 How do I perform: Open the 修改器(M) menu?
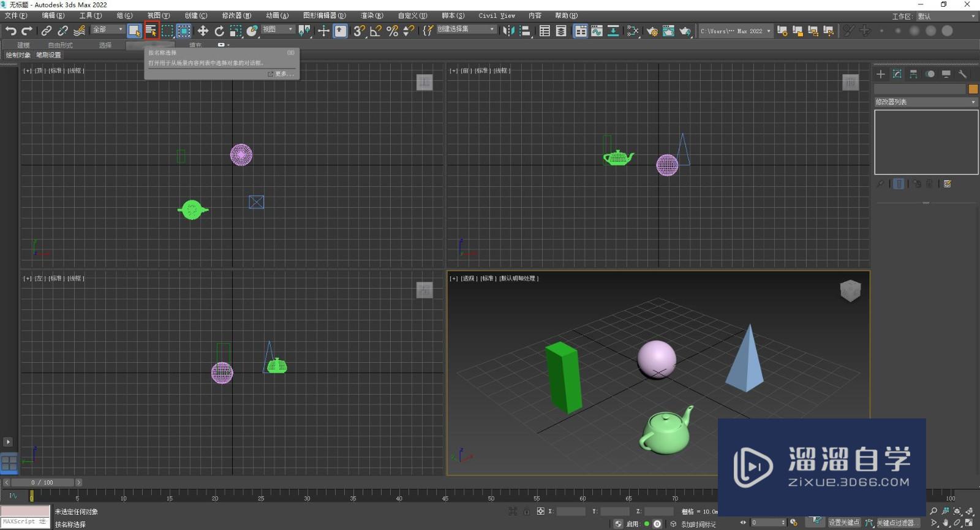236,15
